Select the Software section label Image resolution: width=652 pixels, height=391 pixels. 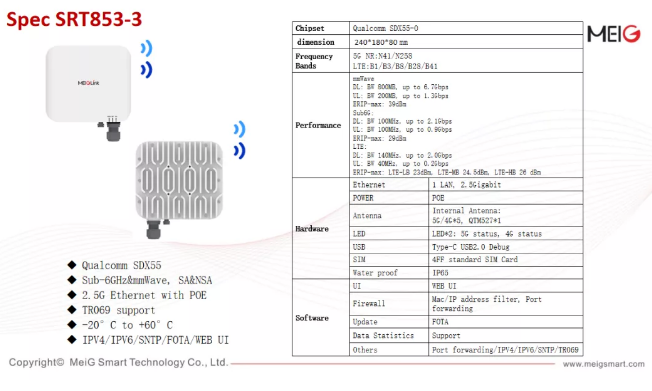pyautogui.click(x=312, y=318)
